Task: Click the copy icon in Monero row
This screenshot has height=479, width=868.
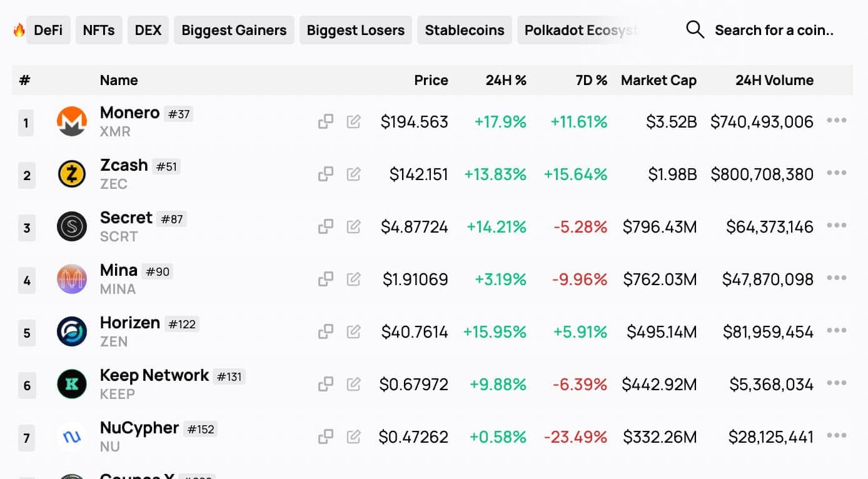Action: (x=325, y=121)
